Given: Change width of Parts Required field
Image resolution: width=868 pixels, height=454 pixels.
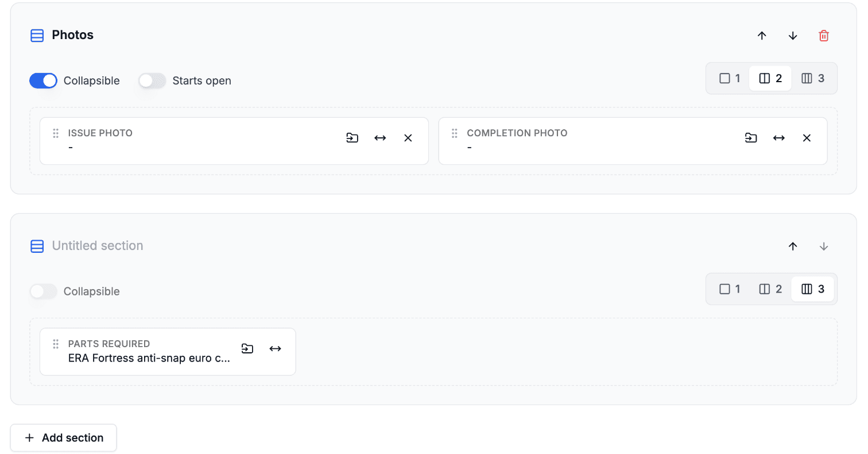Looking at the screenshot, I should pos(276,349).
